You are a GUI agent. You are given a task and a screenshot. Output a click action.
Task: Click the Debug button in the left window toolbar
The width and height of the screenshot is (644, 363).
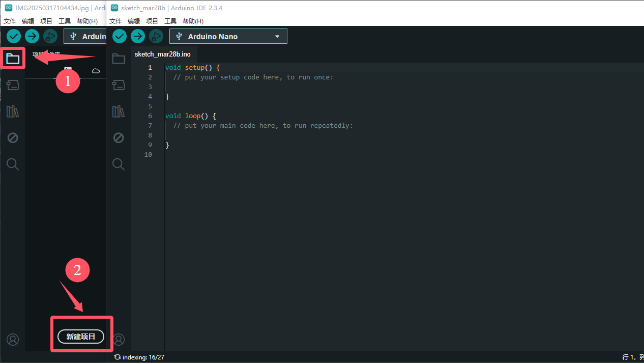pos(50,36)
